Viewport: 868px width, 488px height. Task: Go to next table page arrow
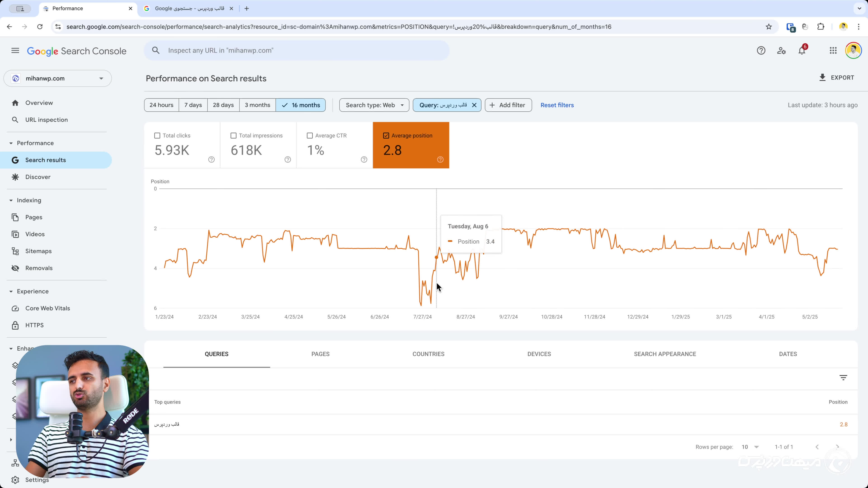tap(837, 447)
